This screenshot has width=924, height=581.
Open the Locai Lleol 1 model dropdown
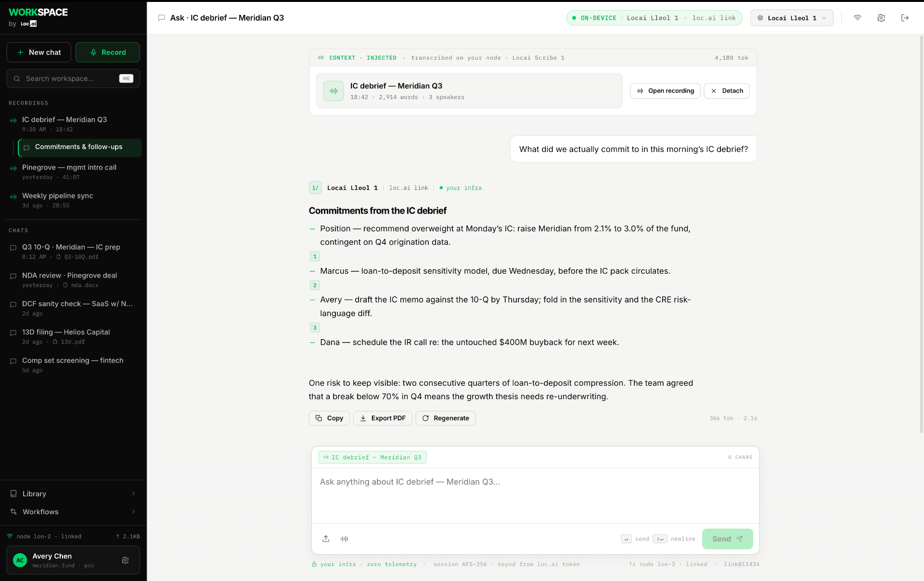pos(792,18)
